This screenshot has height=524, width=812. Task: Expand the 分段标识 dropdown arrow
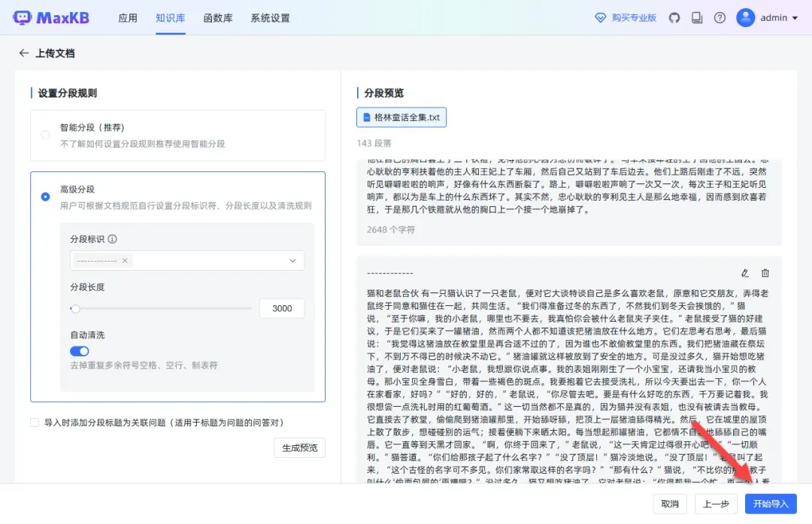click(x=292, y=260)
